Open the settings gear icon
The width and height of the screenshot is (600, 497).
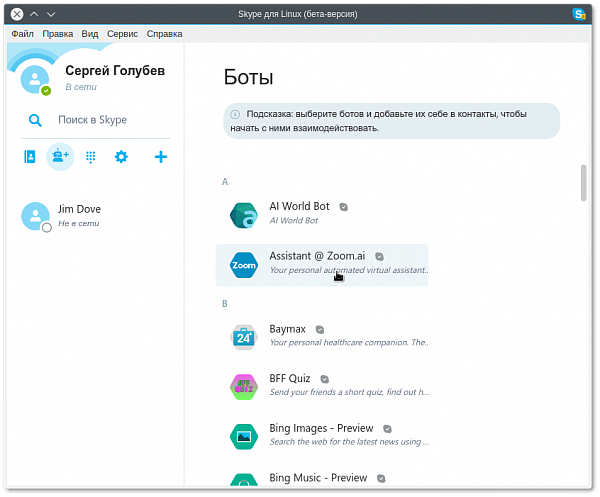point(121,157)
